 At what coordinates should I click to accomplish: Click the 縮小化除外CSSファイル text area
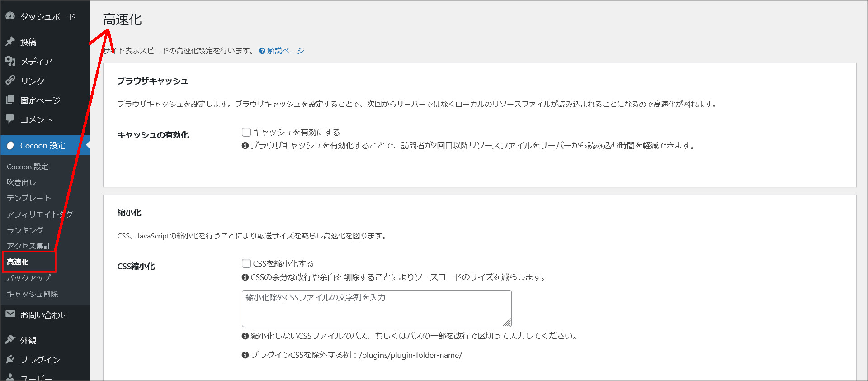377,309
